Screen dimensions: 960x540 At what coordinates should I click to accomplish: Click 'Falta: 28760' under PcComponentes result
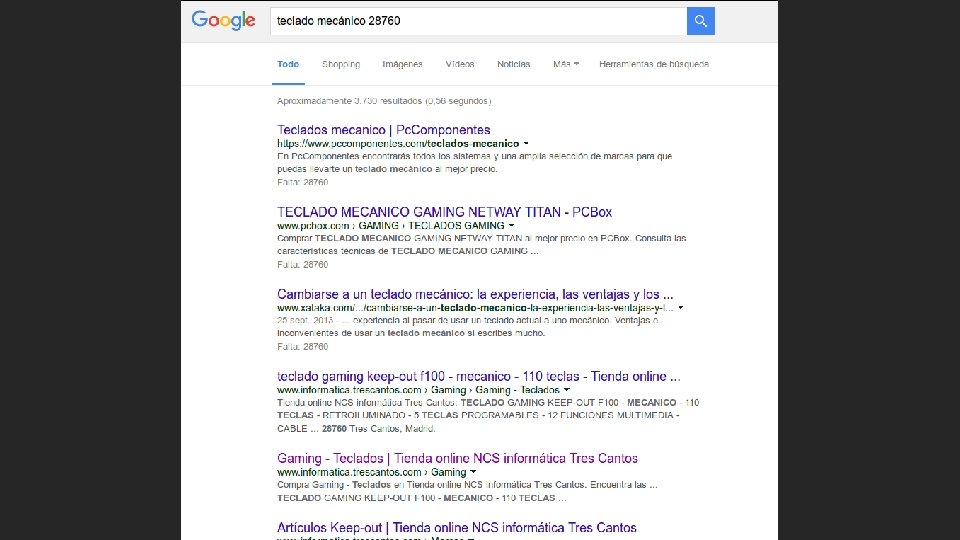[302, 182]
